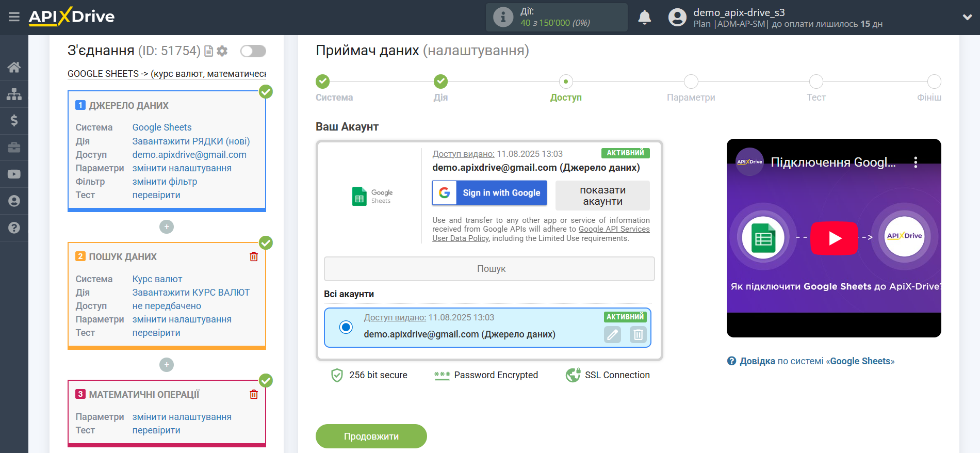Click the connection name title text
Viewport: 980px width, 453px height.
coord(167,74)
